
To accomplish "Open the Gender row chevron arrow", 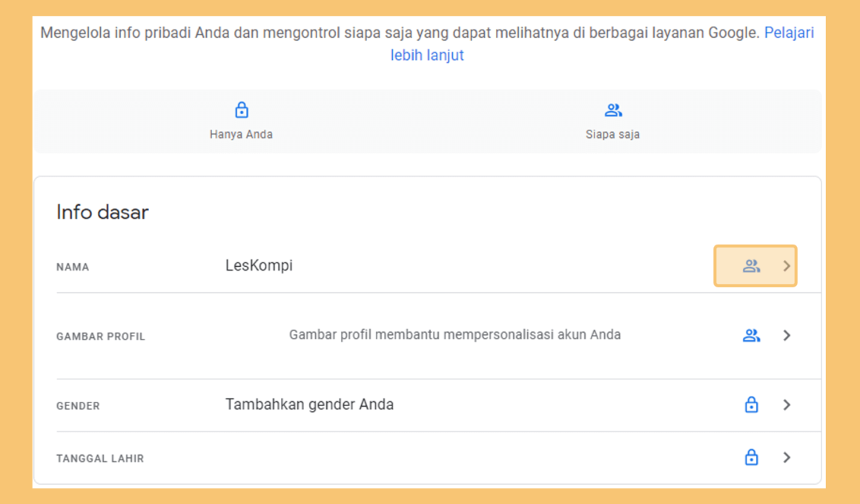I will click(787, 405).
